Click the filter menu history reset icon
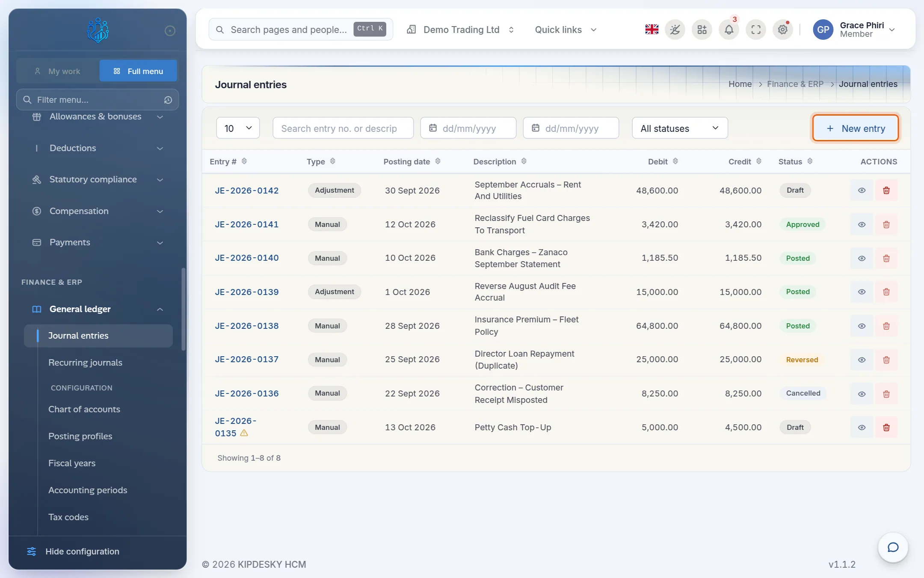The height and width of the screenshot is (578, 924). 168,100
